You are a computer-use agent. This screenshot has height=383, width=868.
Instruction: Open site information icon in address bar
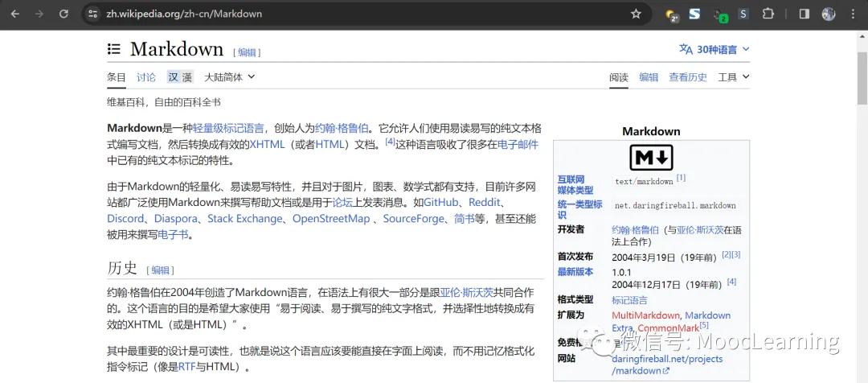point(93,14)
